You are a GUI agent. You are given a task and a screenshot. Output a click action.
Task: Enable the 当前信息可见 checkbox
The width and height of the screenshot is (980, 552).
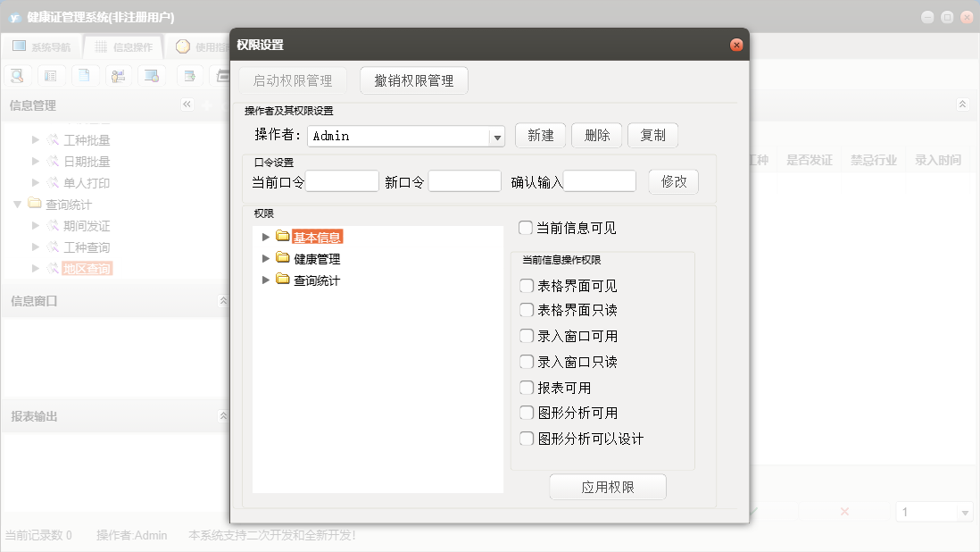(x=527, y=228)
